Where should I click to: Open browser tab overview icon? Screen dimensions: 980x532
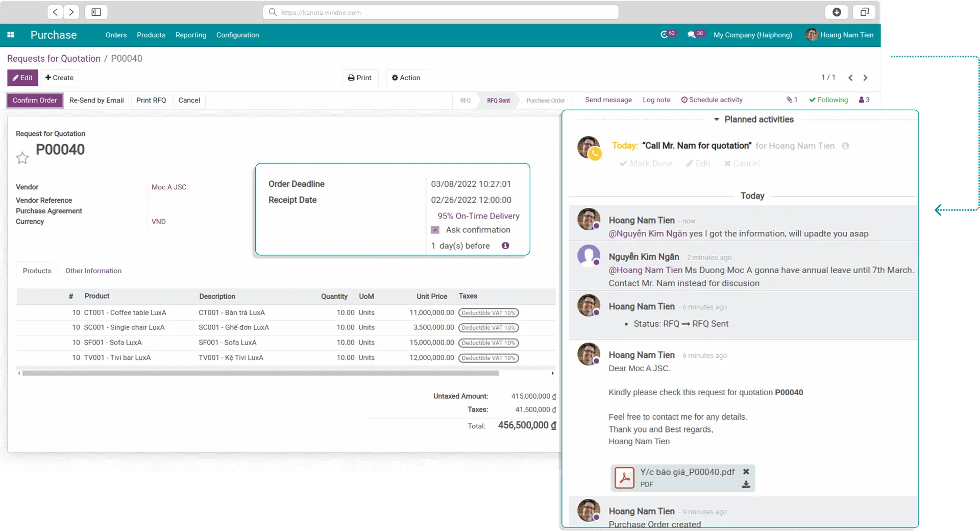864,12
